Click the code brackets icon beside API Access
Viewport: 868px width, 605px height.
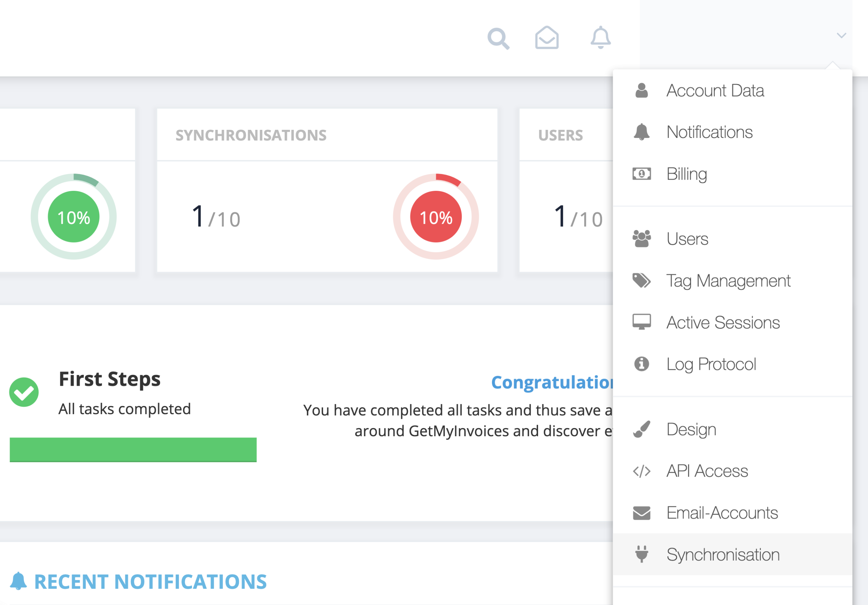tap(642, 471)
